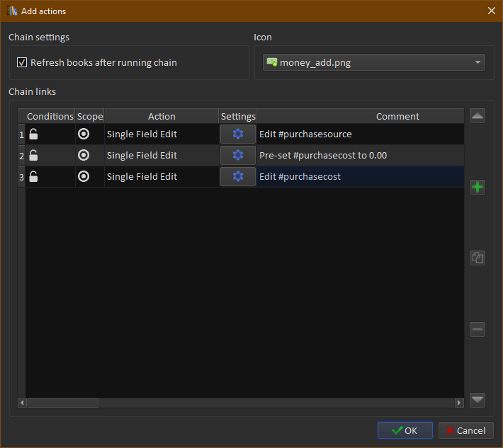Viewport: 503px width, 448px height.
Task: Click the minus remove-link icon
Action: pyautogui.click(x=477, y=329)
